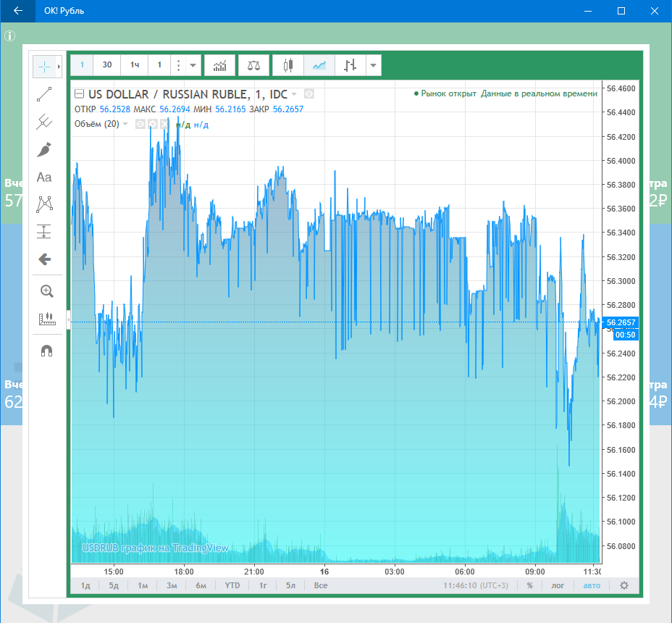
Task: Expand the cursor tool options arrow
Action: tap(59, 67)
